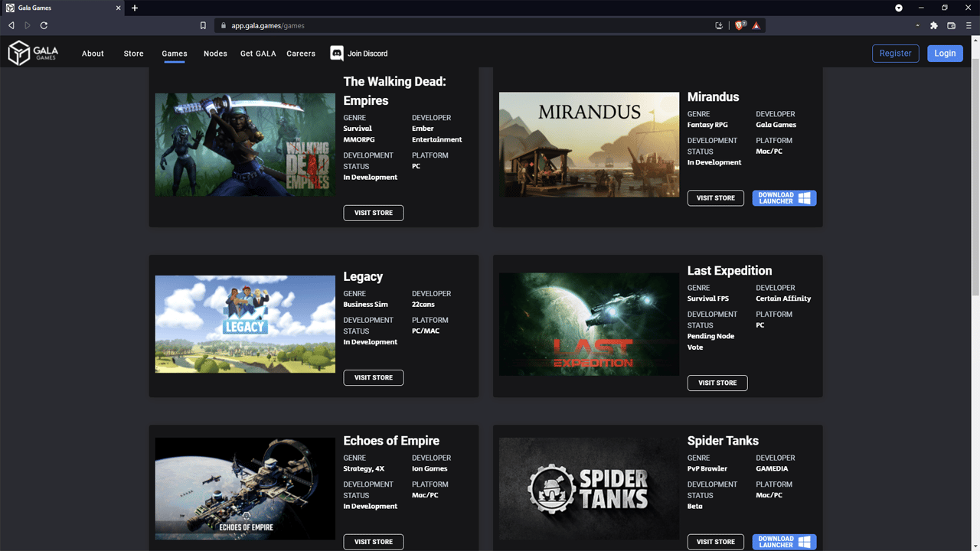Click 'Pending Node Vote' status text
980x551 pixels.
click(x=710, y=341)
